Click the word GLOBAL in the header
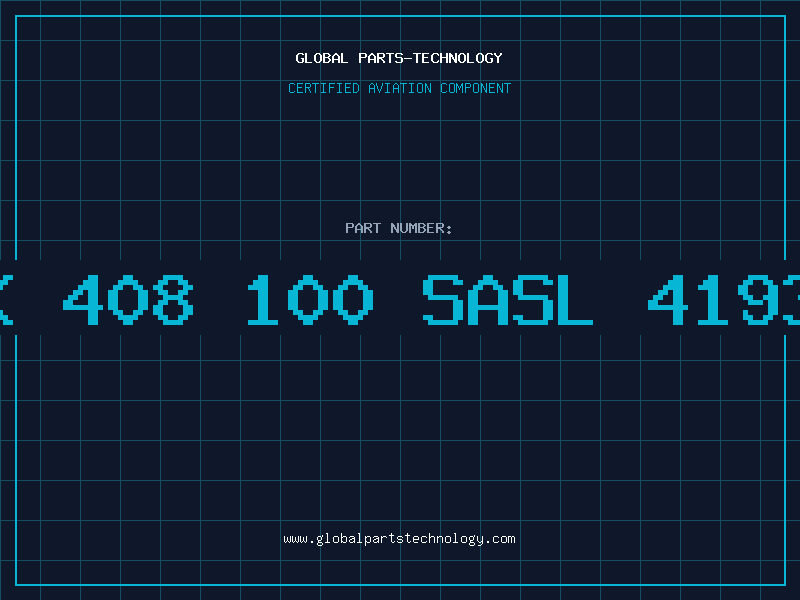This screenshot has width=800, height=600. coord(321,58)
